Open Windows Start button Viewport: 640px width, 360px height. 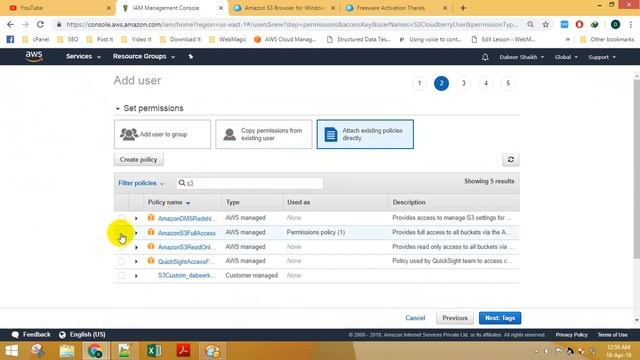[11, 351]
